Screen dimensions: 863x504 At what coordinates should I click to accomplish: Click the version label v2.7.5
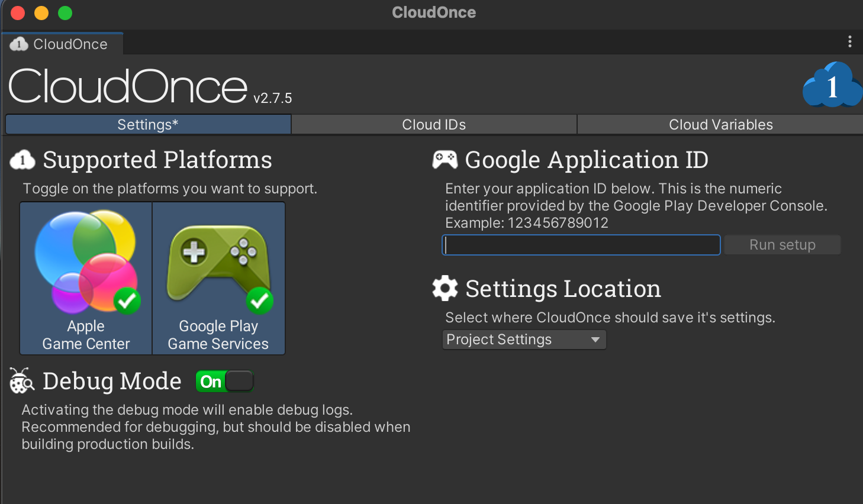pos(273,98)
